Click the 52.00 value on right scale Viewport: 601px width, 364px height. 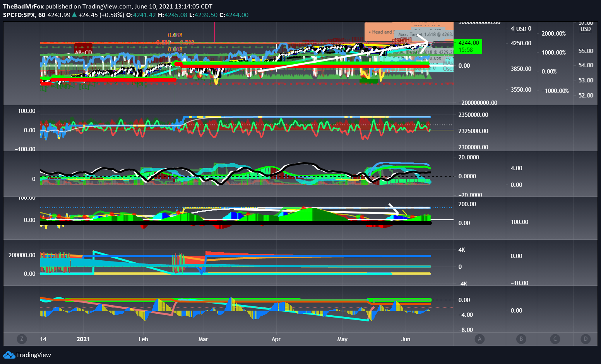[x=586, y=95]
